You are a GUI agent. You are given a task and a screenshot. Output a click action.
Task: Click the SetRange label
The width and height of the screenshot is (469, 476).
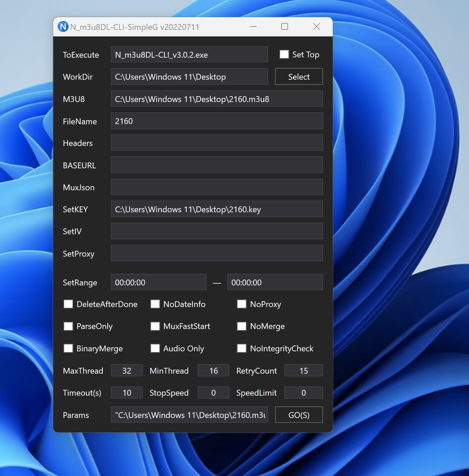pyautogui.click(x=80, y=283)
